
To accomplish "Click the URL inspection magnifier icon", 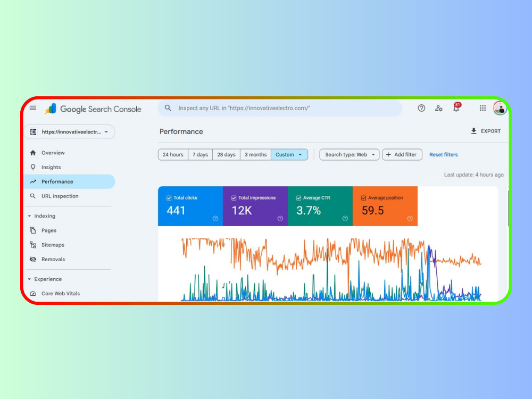I will 33,196.
